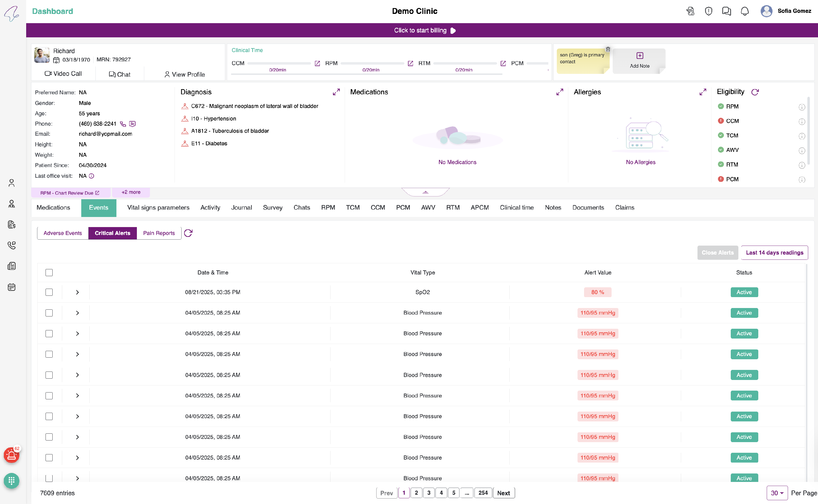The width and height of the screenshot is (818, 504).
Task: Collapse the patient summary panel arrow
Action: (x=425, y=192)
